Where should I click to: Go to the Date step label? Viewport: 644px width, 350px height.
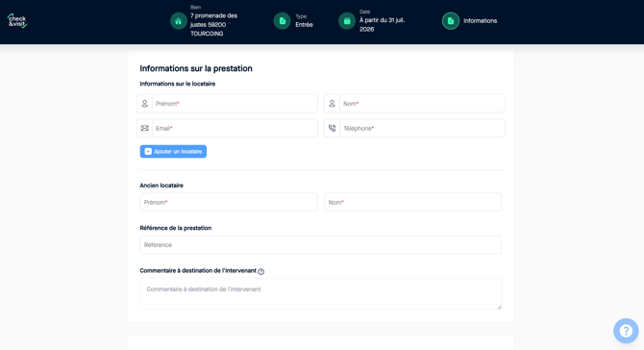tap(364, 12)
